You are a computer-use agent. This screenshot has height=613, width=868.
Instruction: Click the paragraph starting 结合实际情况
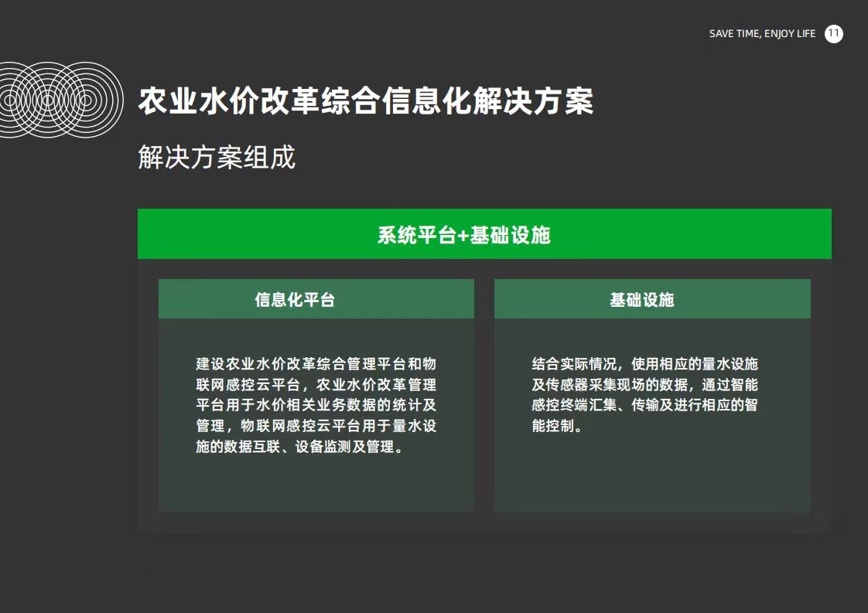click(644, 394)
